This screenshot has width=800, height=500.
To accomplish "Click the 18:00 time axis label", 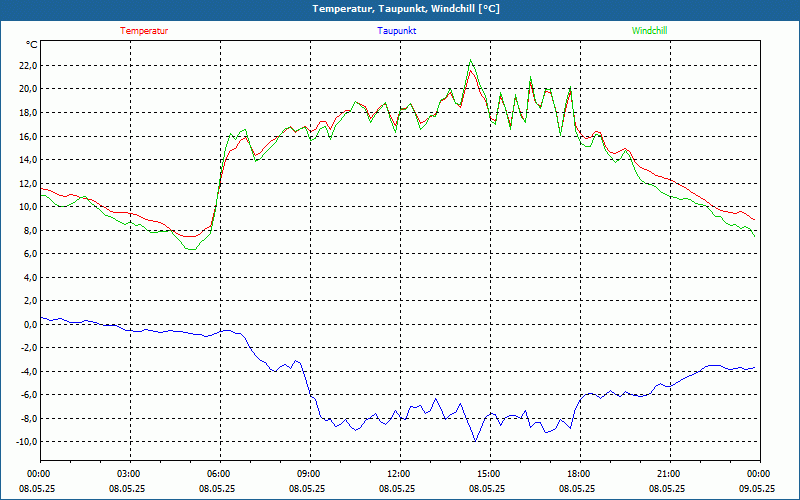I will click(578, 474).
